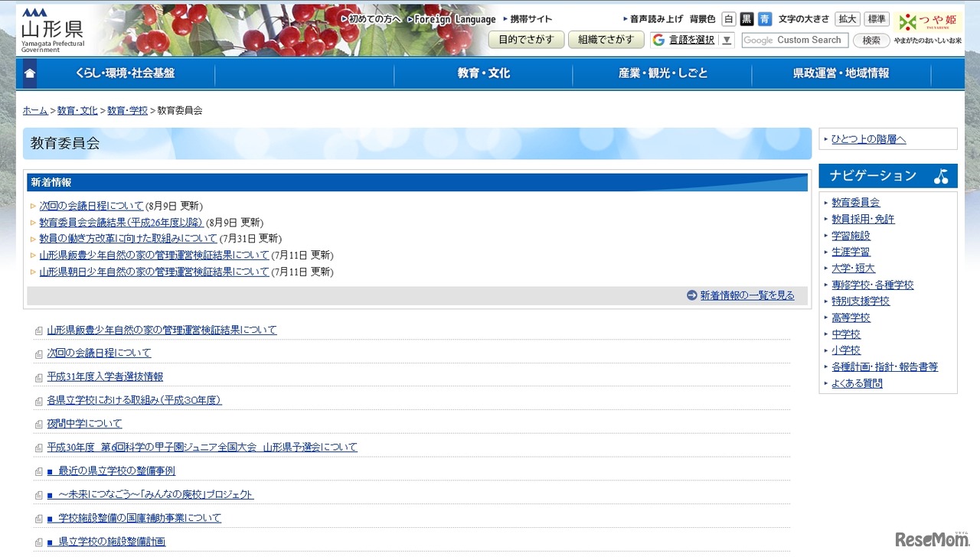The image size is (980, 557).
Task: Click the Google Custom Search field
Action: point(793,40)
